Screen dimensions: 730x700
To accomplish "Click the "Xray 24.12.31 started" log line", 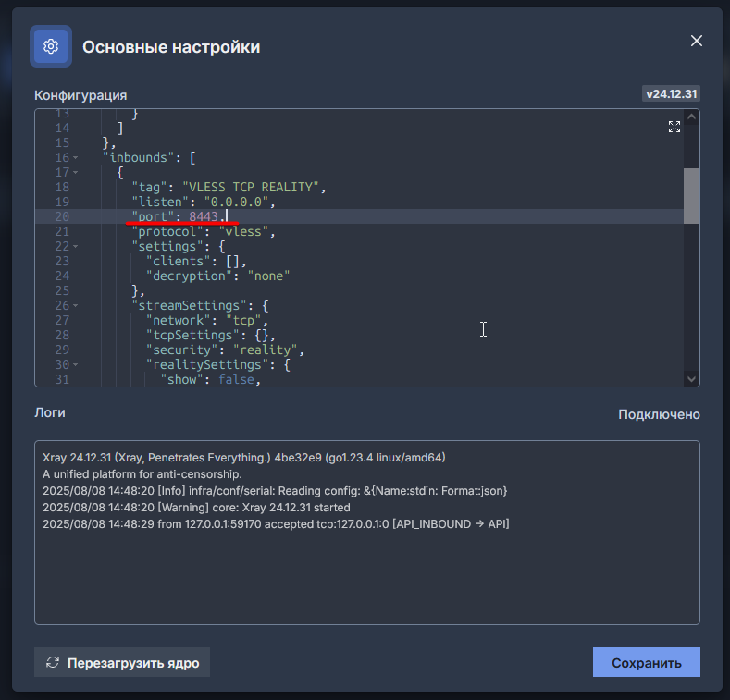I will tap(196, 508).
